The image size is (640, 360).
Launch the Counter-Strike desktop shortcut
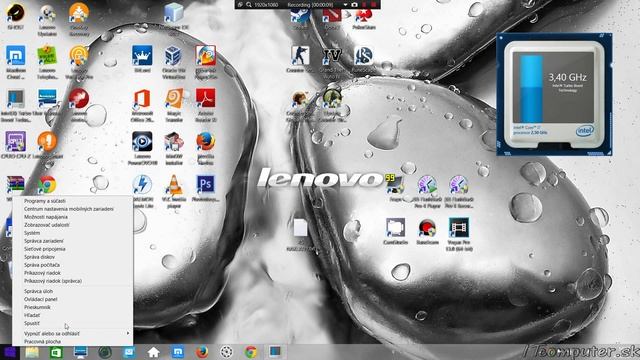point(300,56)
